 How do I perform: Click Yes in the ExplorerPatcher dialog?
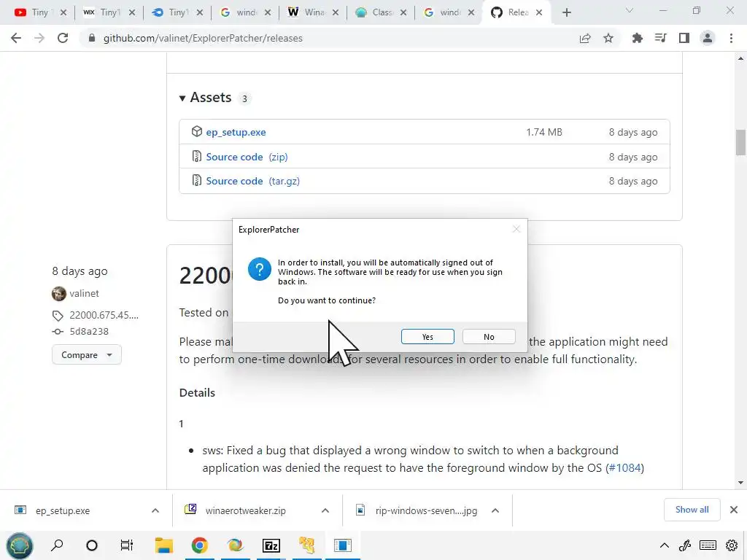pyautogui.click(x=427, y=337)
